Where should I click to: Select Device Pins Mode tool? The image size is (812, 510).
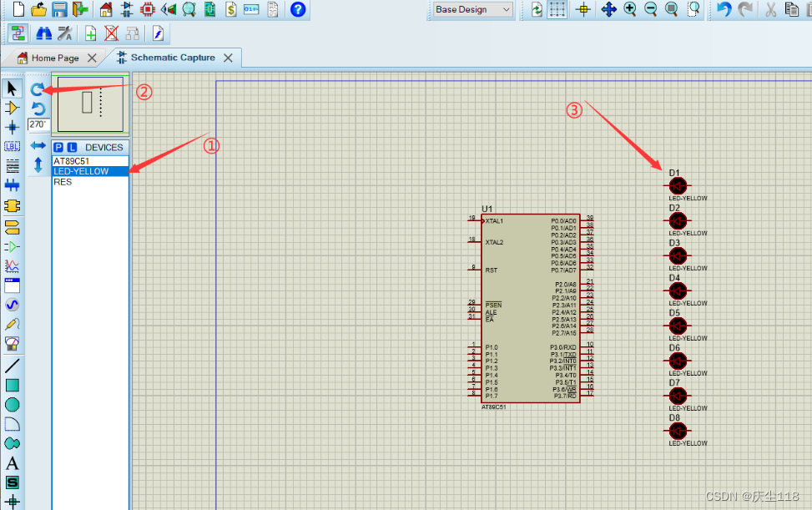(x=12, y=246)
